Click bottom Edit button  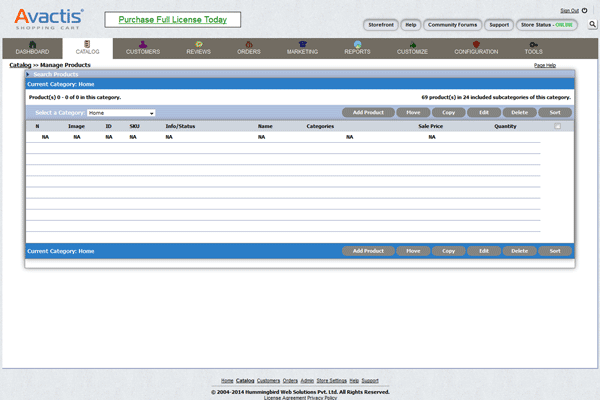point(484,251)
